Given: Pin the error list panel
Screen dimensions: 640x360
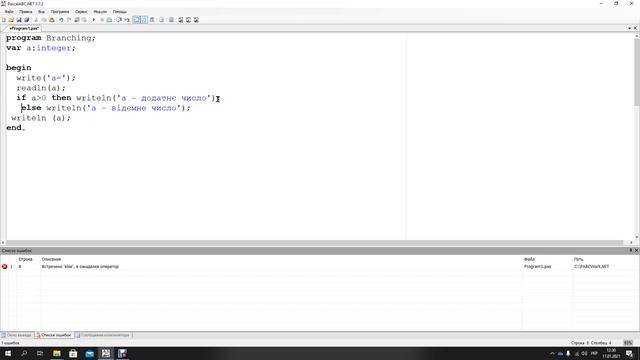Looking at the screenshot, I should coord(631,250).
